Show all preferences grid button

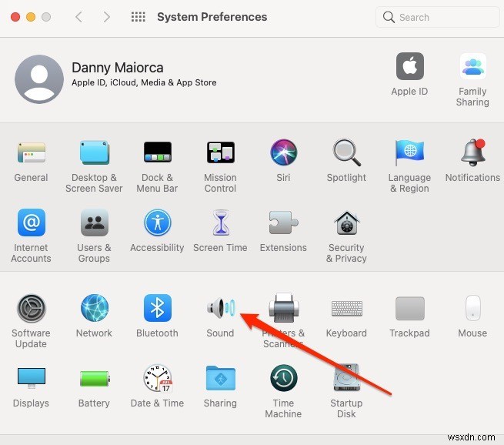tap(139, 17)
